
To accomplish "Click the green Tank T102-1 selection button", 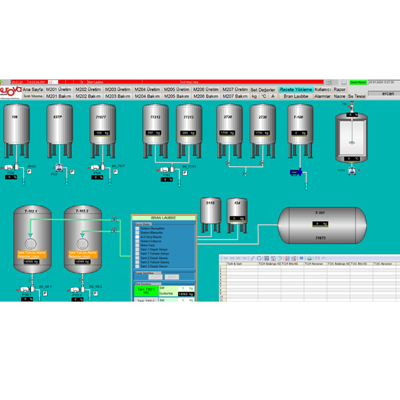I will point(146,291).
